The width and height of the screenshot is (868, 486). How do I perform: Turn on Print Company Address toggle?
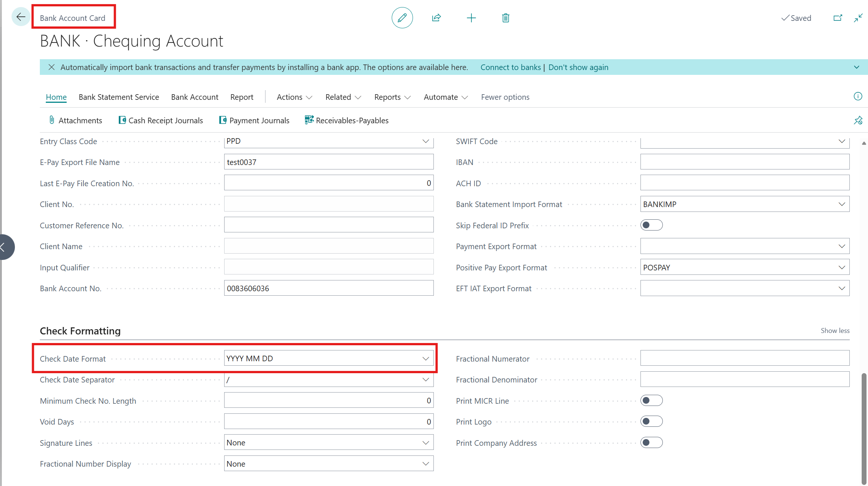point(651,443)
